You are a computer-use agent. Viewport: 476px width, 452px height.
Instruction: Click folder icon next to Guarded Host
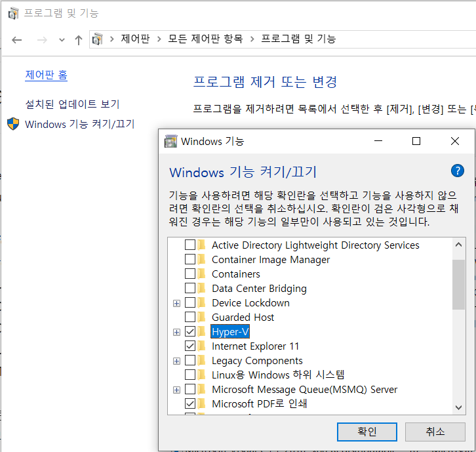pos(201,317)
